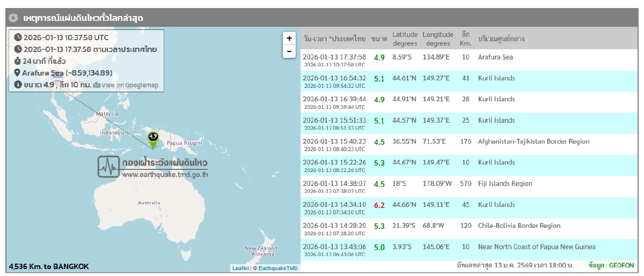Select the Chile-Bolivia Border Region row
644x276 pixels.
467,228
